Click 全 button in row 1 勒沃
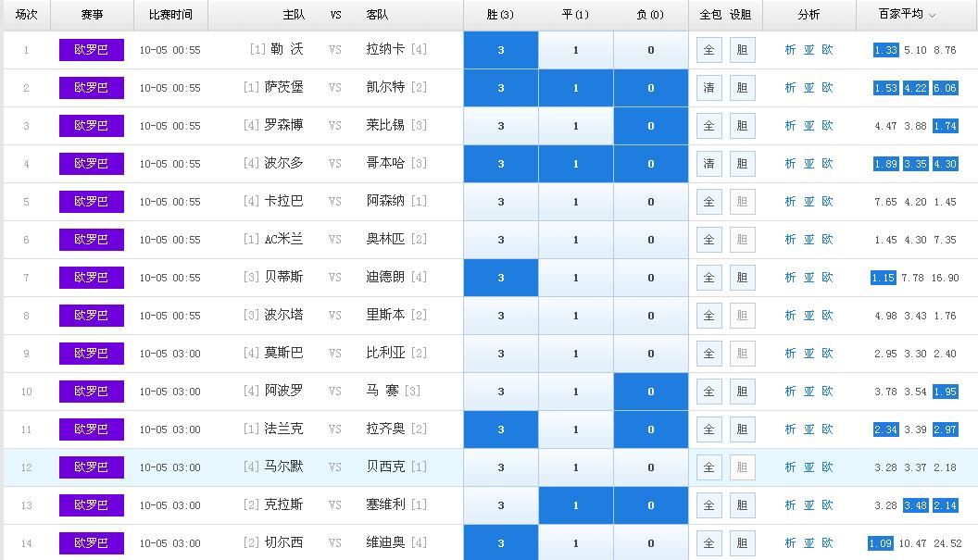Image resolution: width=978 pixels, height=560 pixels. (709, 50)
